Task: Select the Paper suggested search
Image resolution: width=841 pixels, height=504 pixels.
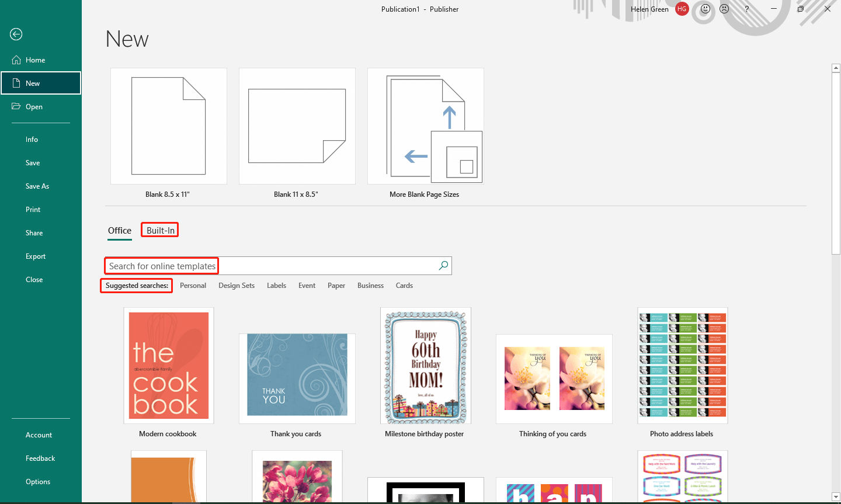Action: pyautogui.click(x=336, y=286)
